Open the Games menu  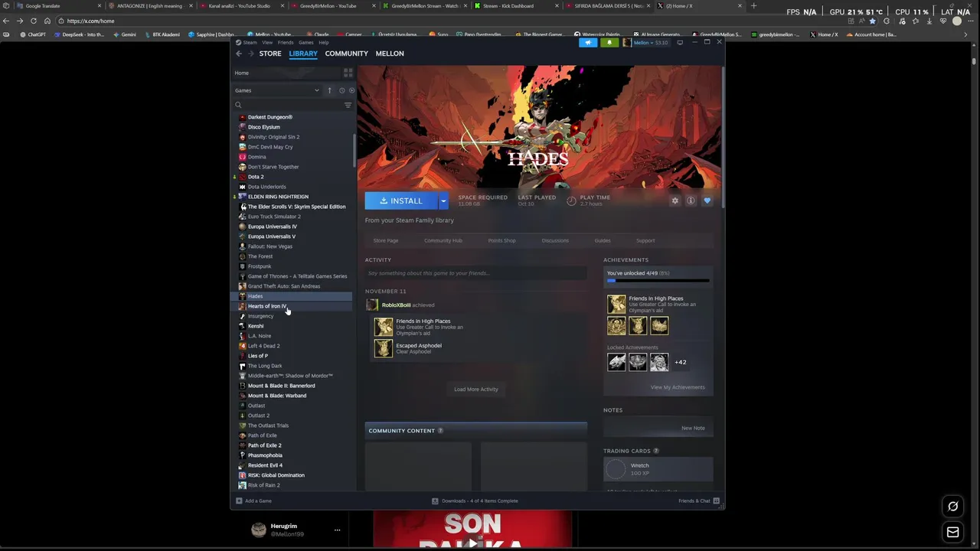point(306,43)
